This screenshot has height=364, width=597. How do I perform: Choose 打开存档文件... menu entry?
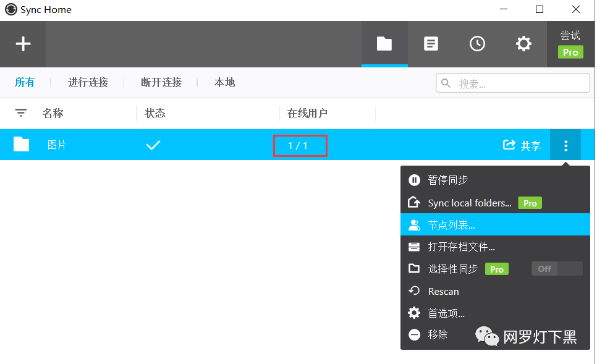tap(496, 247)
